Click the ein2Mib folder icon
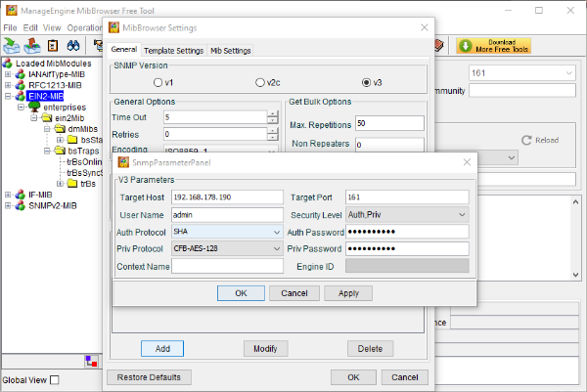Viewport: 587px width, 392px height. [47, 118]
